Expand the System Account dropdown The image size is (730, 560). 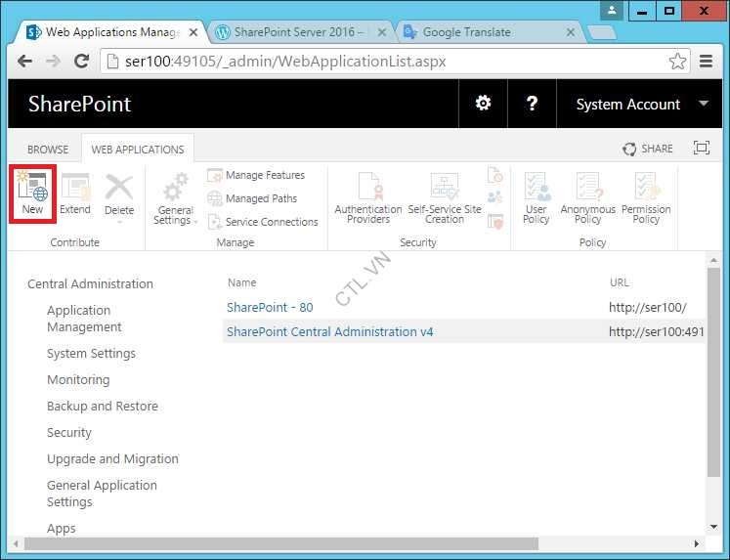(x=704, y=104)
